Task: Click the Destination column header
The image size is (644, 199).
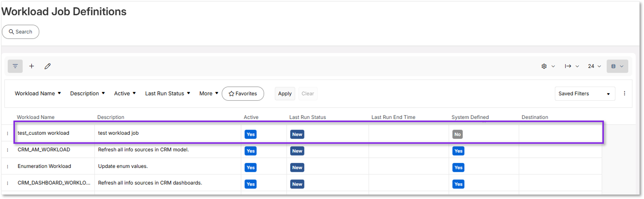Action: click(x=535, y=117)
